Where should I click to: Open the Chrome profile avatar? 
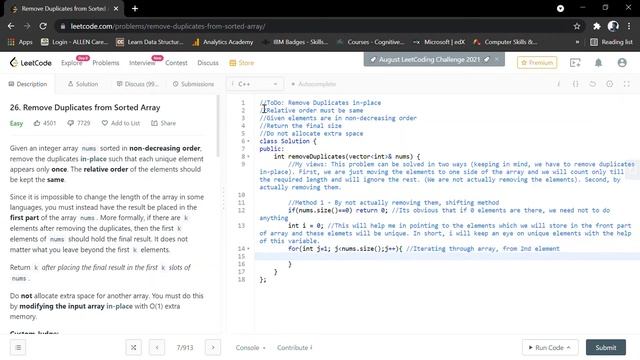coord(613,26)
